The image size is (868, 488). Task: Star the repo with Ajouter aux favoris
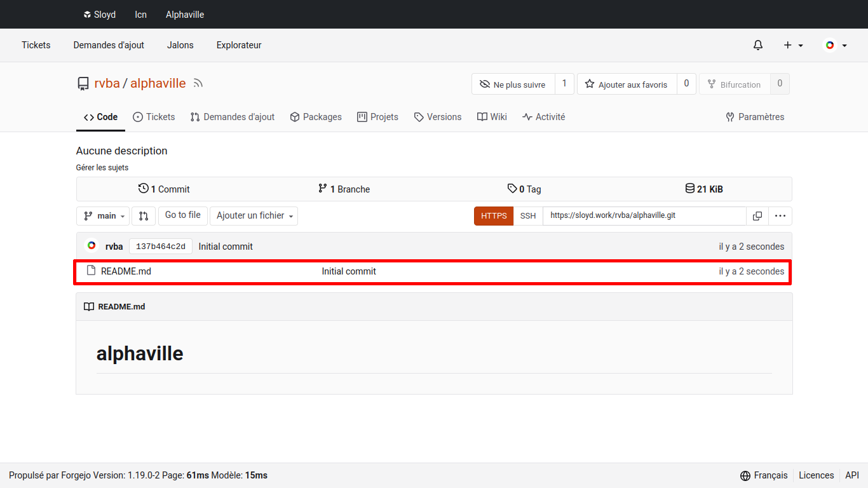pyautogui.click(x=627, y=85)
